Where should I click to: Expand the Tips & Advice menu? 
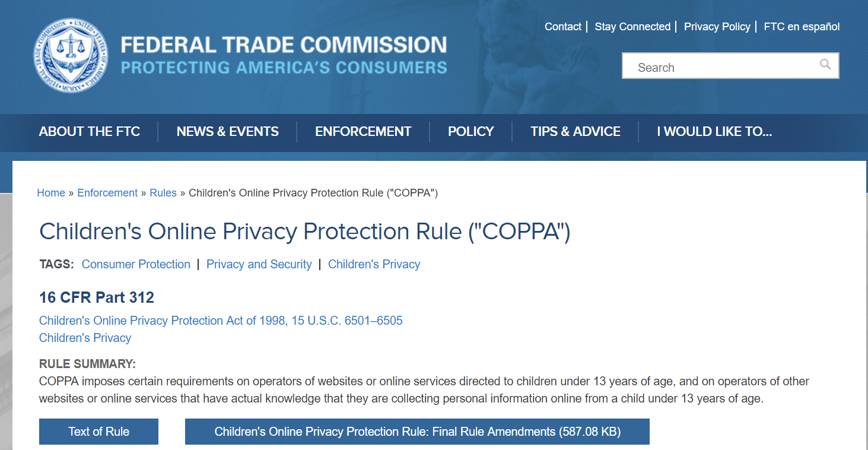tap(576, 132)
